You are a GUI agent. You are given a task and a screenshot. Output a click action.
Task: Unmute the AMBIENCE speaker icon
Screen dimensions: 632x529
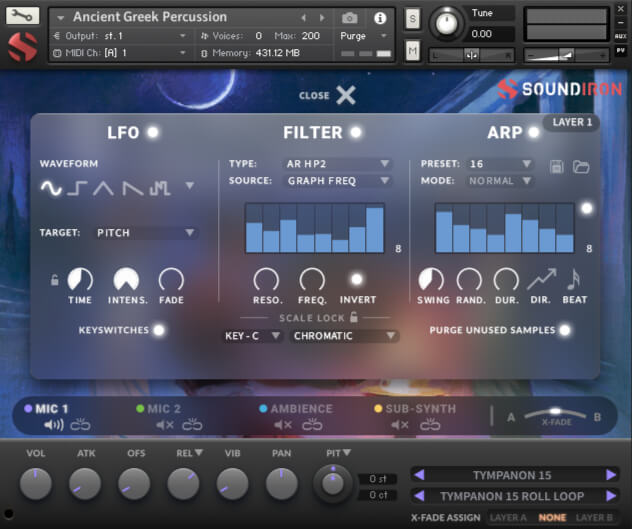point(283,425)
